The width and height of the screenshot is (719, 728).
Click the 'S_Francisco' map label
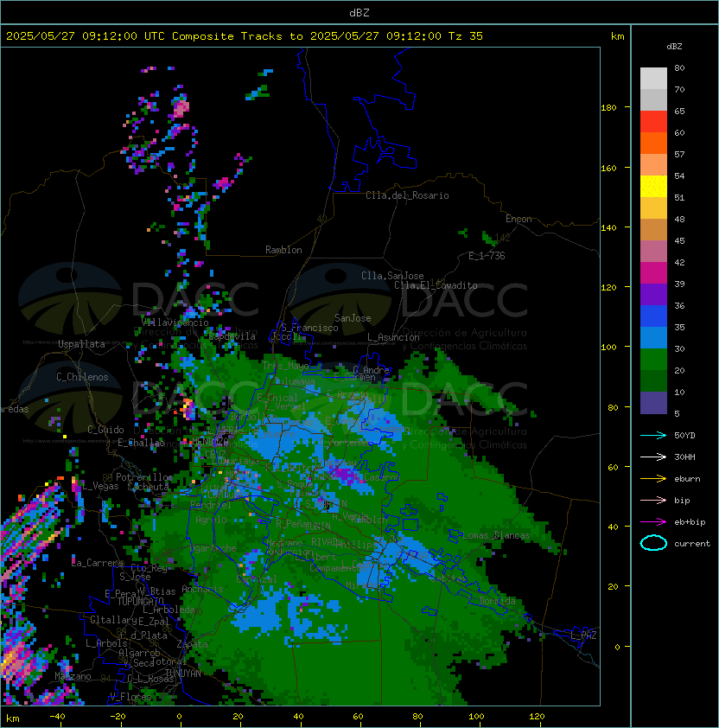[309, 328]
